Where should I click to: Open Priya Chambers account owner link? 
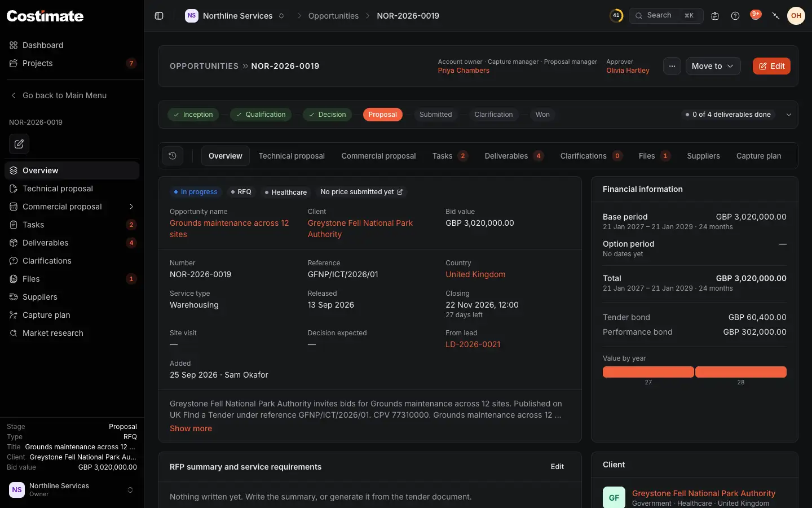(x=464, y=71)
